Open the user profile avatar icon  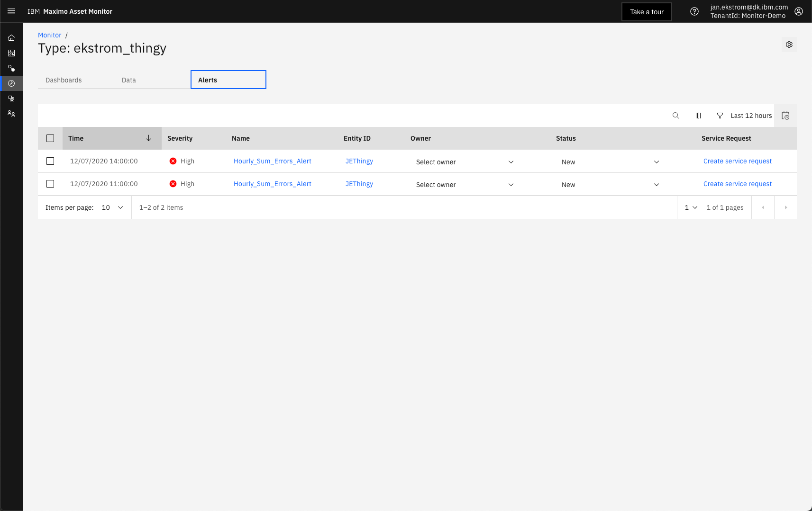[799, 11]
